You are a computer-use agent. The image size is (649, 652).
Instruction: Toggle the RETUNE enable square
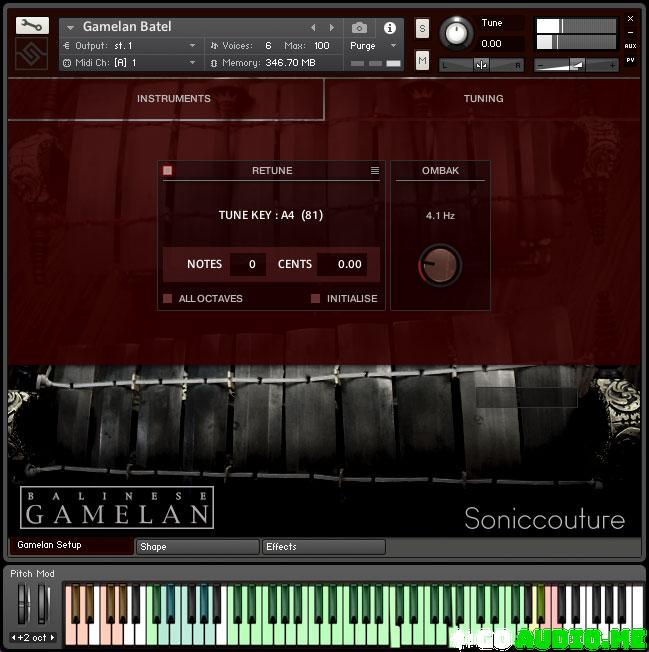[x=168, y=170]
